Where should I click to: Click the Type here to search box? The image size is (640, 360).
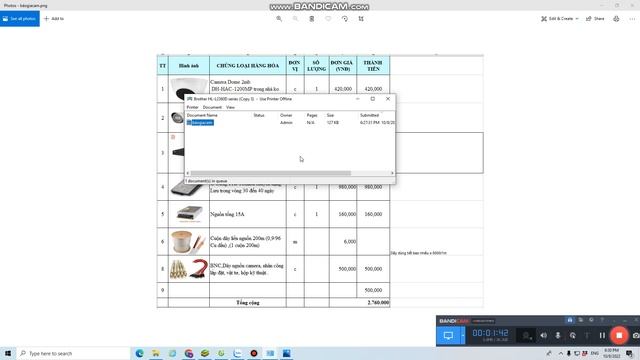pyautogui.click(x=73, y=353)
